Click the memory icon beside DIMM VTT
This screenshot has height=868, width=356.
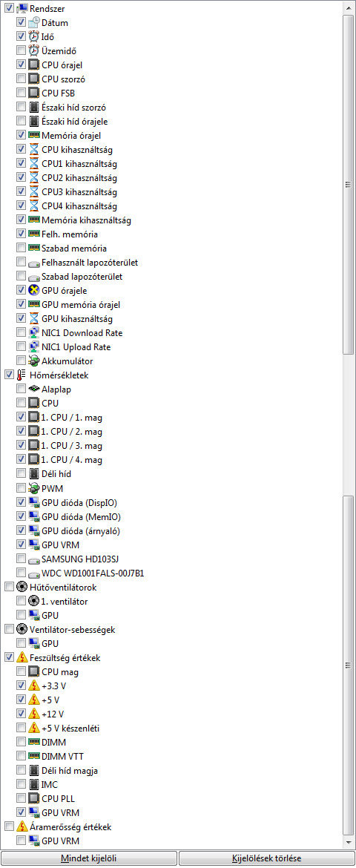tap(34, 756)
